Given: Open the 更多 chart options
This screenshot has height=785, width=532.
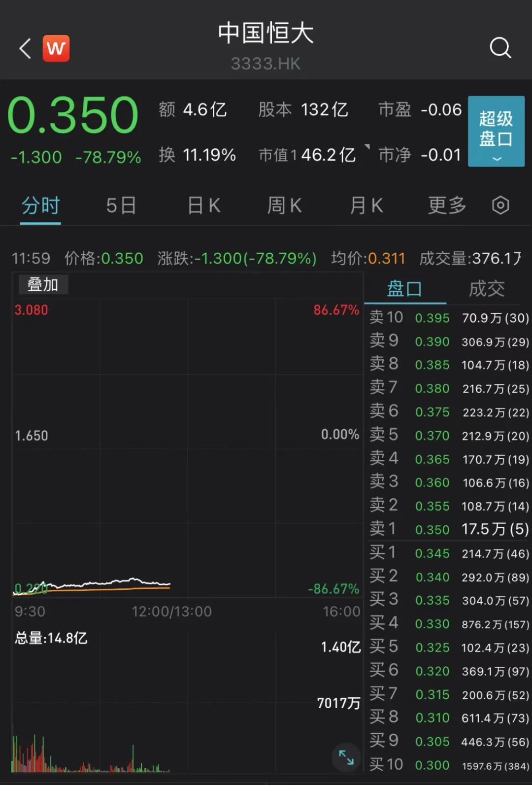Looking at the screenshot, I should [447, 205].
